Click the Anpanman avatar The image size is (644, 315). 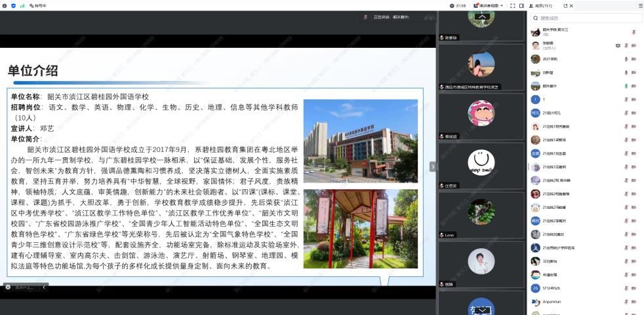(535, 302)
